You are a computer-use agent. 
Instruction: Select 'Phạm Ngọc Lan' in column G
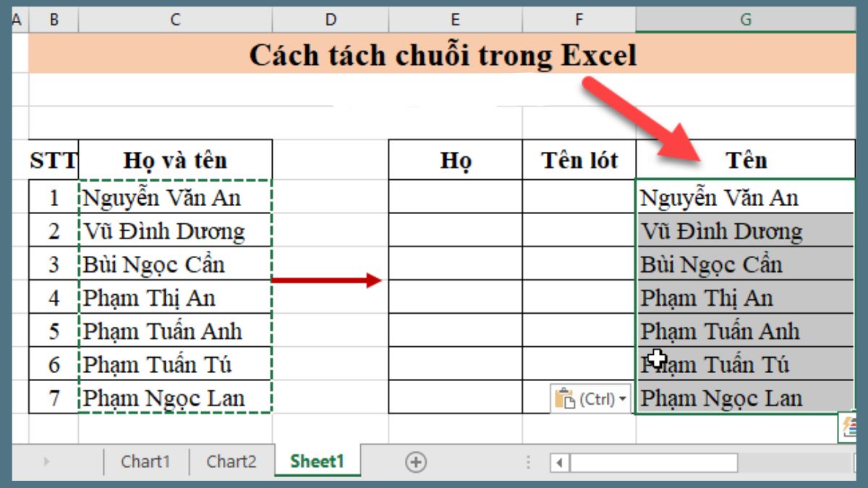click(746, 397)
